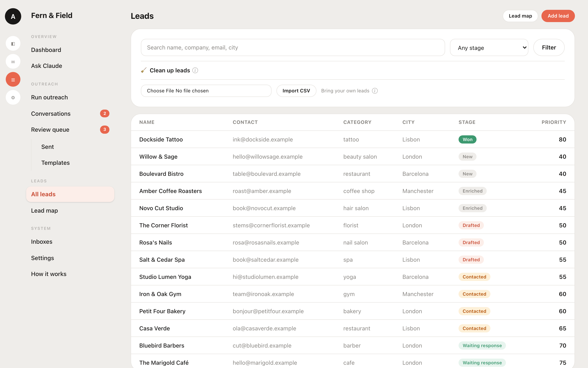Image resolution: width=588 pixels, height=368 pixels.
Task: Click the Drafted badge for Rosa's Nails
Action: tap(471, 242)
